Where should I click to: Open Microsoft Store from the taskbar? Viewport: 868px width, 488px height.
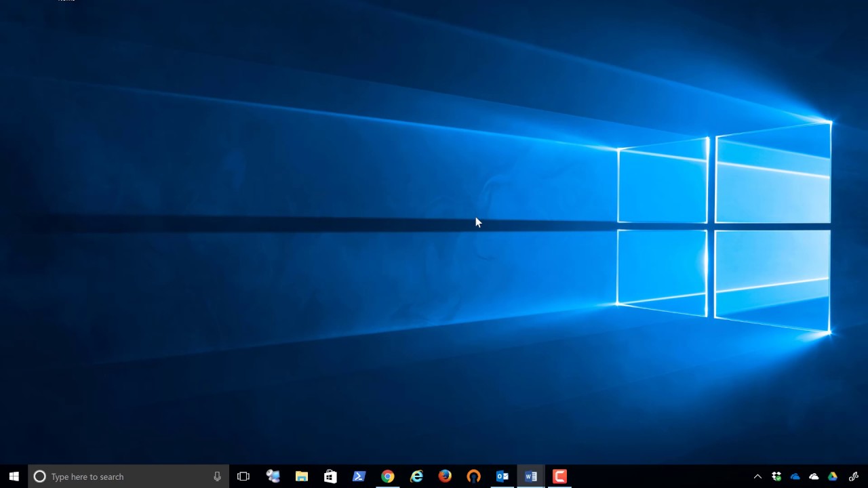[x=330, y=476]
